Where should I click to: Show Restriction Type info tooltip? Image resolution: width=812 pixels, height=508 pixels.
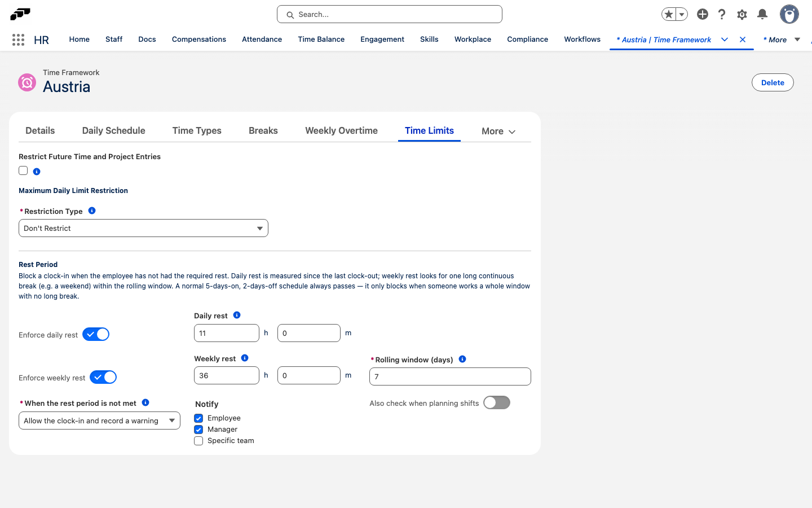[x=92, y=211]
